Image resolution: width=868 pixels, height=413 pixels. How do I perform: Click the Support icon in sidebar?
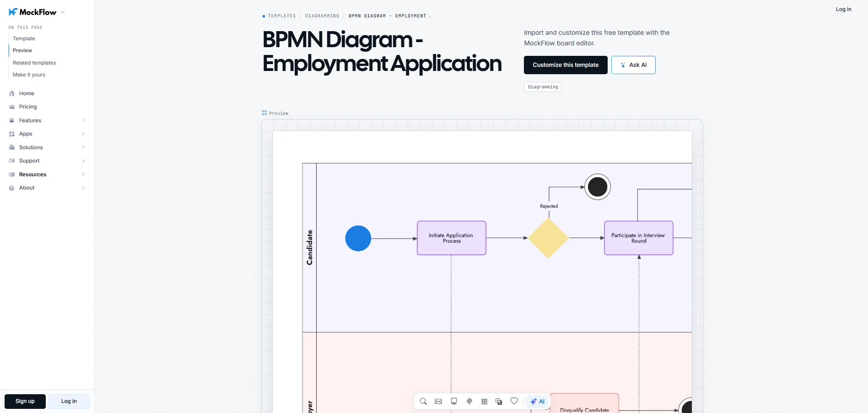[12, 161]
